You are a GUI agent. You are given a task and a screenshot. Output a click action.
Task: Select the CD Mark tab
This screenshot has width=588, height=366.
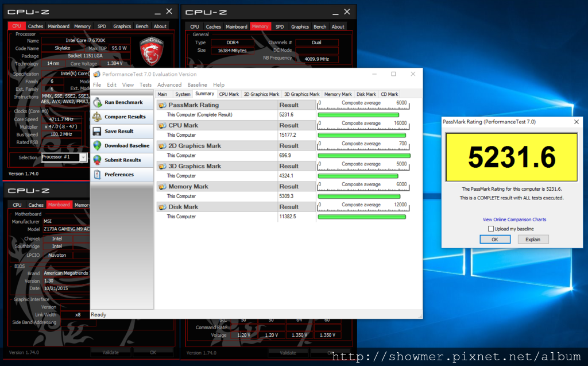click(389, 94)
